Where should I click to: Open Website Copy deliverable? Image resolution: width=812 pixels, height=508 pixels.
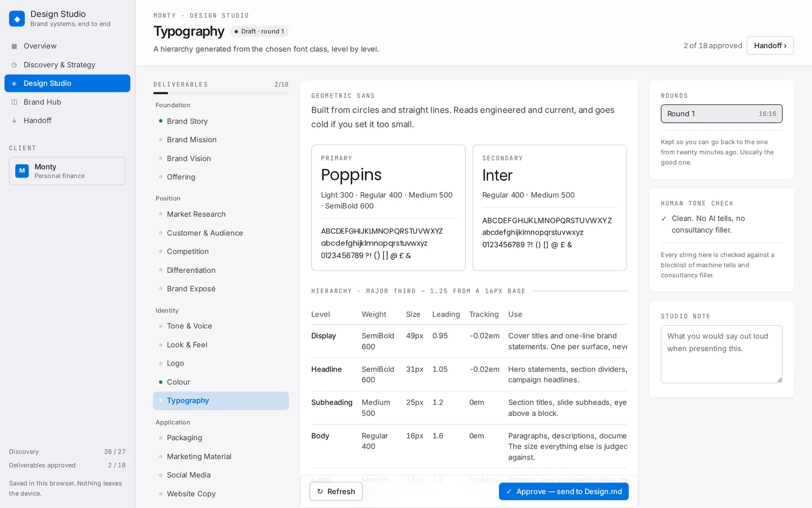point(221,494)
